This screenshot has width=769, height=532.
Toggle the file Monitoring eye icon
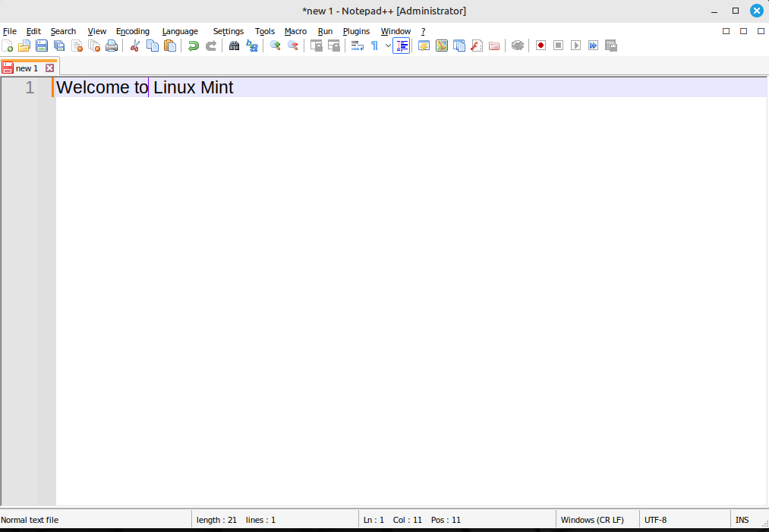[518, 46]
